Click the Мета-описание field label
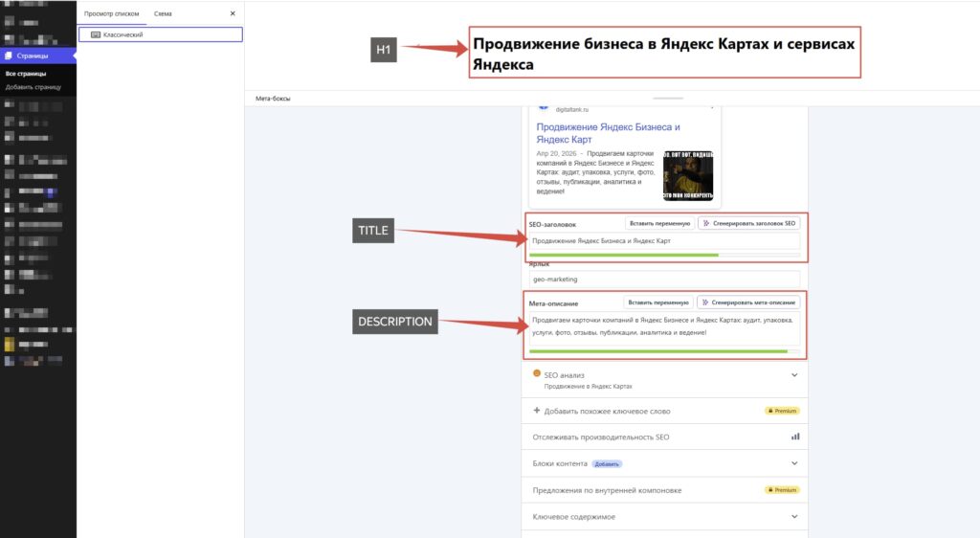The height and width of the screenshot is (538, 980). 553,303
